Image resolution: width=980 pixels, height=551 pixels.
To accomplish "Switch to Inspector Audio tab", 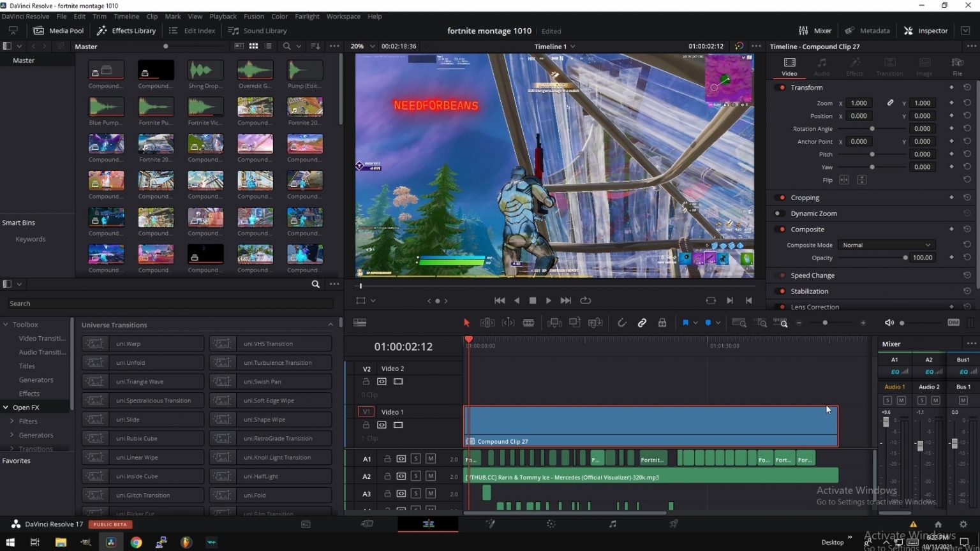I will pos(822,66).
